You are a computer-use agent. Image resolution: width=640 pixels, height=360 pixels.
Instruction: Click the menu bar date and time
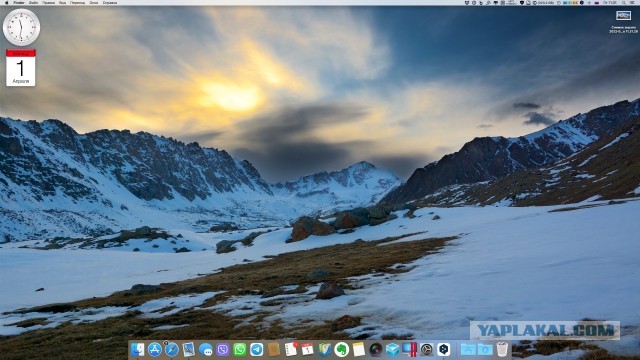610,2
